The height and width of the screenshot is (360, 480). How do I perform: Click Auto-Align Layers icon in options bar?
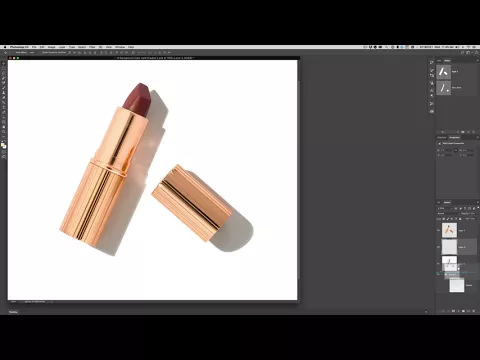pyautogui.click(x=133, y=53)
